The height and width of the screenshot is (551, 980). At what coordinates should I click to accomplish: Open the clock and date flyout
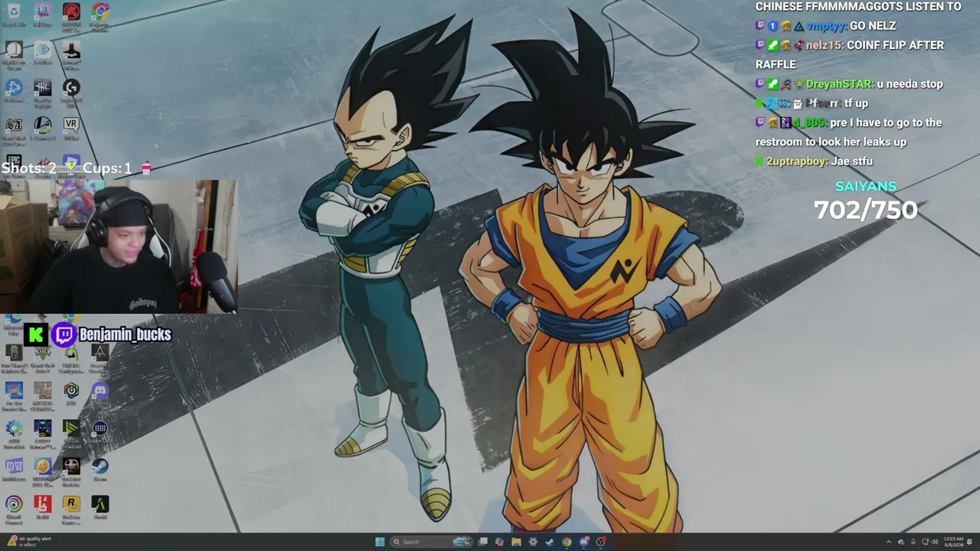(x=954, y=542)
